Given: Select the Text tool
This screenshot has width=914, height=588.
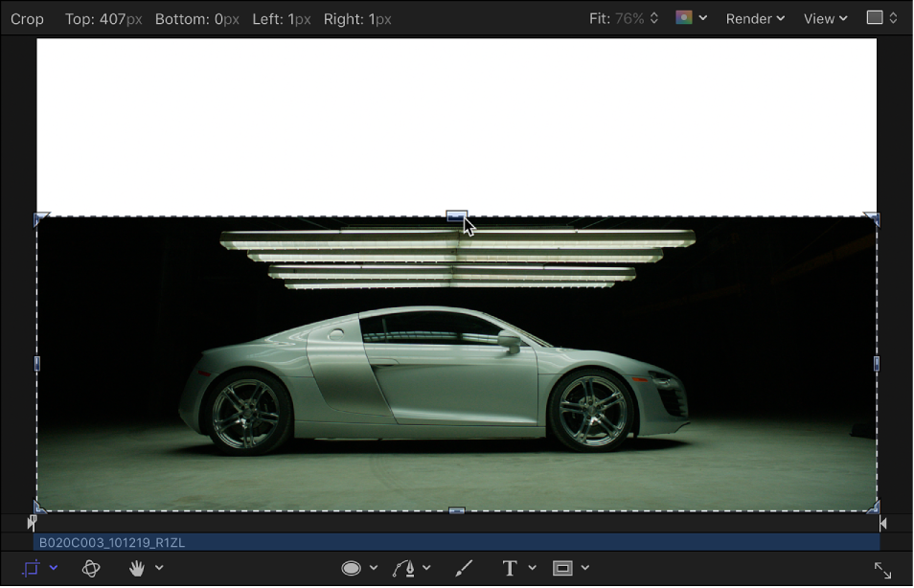Looking at the screenshot, I should point(512,567).
